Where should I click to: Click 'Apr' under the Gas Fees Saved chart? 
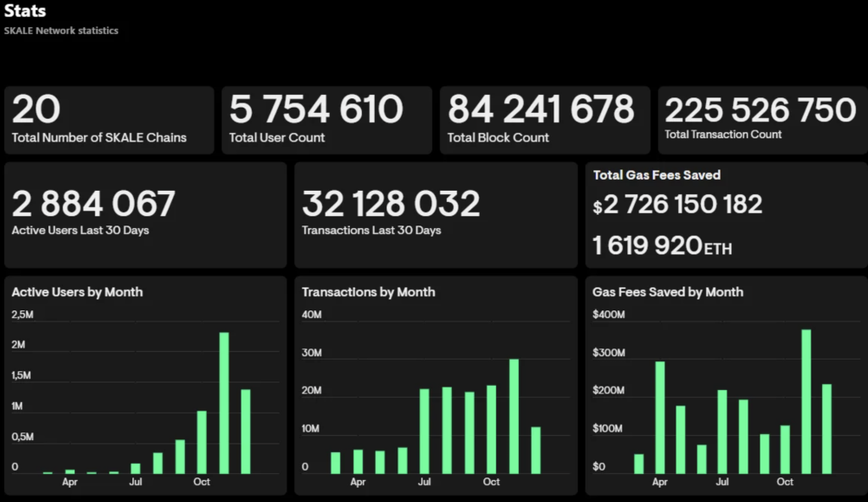pos(659,482)
